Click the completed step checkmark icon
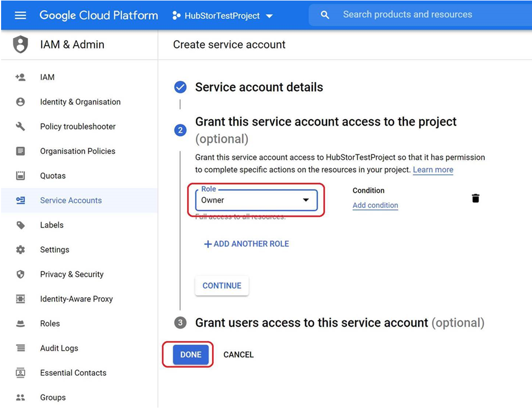The height and width of the screenshot is (412, 532). tap(180, 87)
